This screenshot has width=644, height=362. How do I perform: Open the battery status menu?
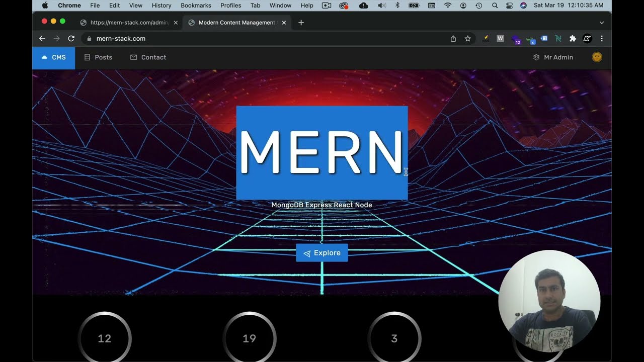click(x=414, y=6)
